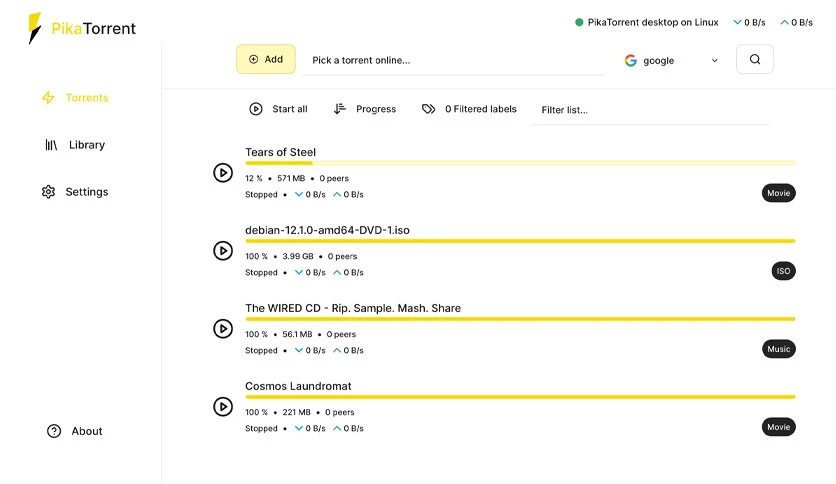The image size is (836, 484).
Task: Click the green connection status dot
Action: 579,22
